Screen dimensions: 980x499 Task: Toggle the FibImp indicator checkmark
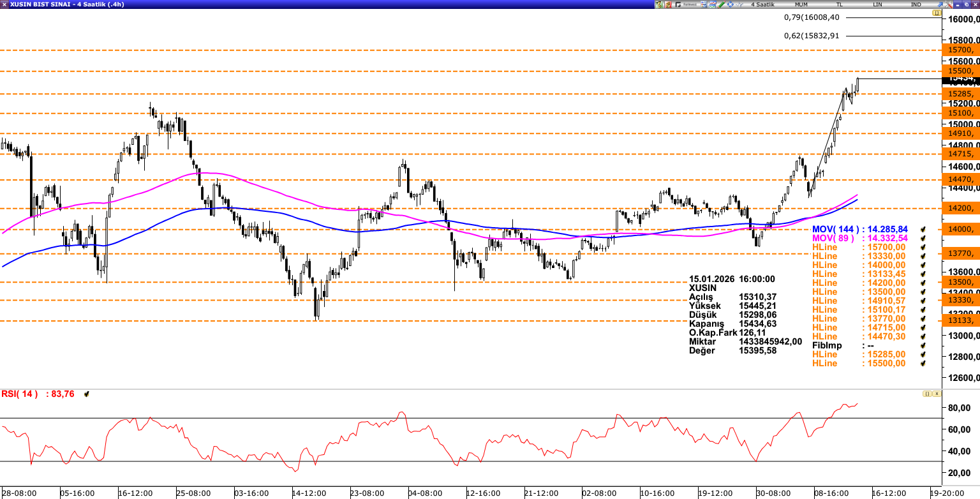[922, 345]
